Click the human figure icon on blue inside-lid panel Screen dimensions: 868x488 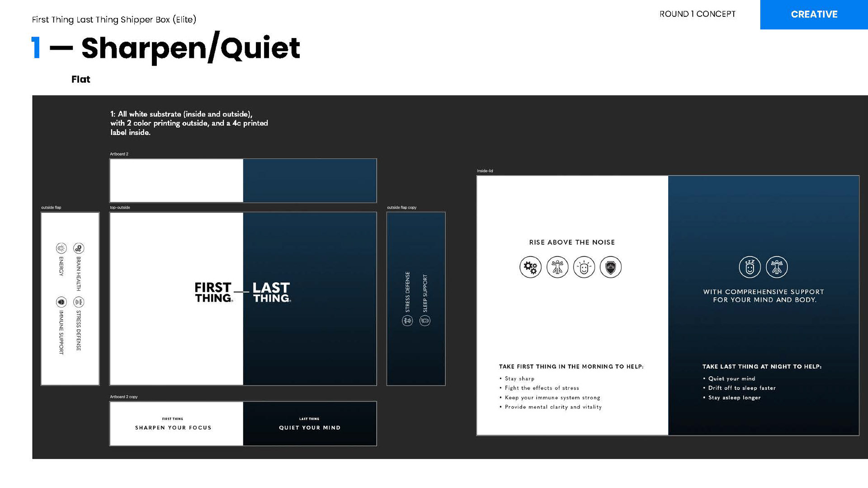click(x=777, y=267)
